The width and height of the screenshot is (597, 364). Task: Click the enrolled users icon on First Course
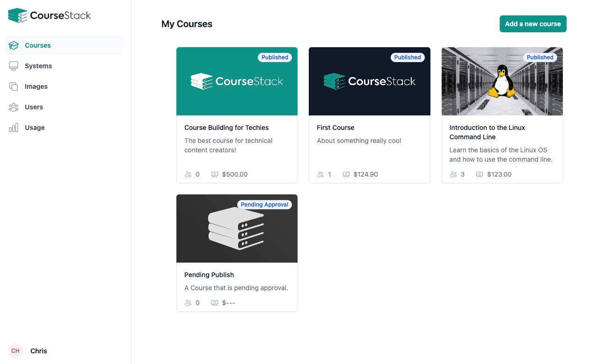coord(320,174)
